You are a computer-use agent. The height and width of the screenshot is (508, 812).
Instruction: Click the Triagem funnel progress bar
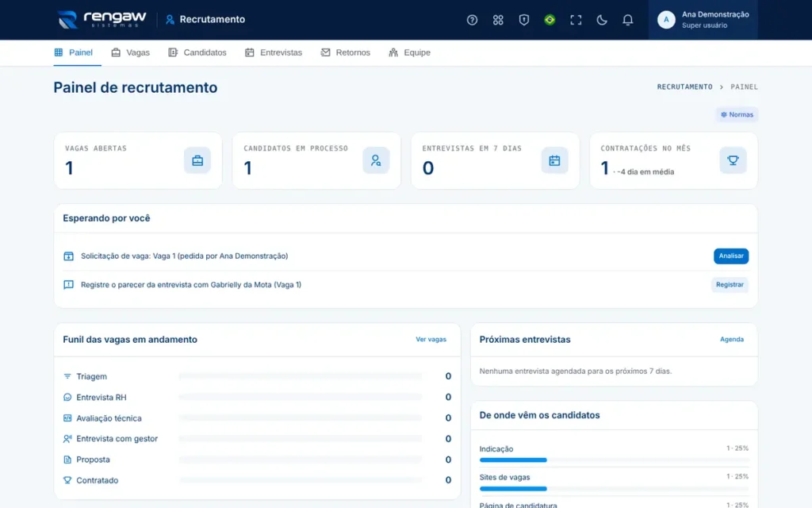tap(301, 376)
